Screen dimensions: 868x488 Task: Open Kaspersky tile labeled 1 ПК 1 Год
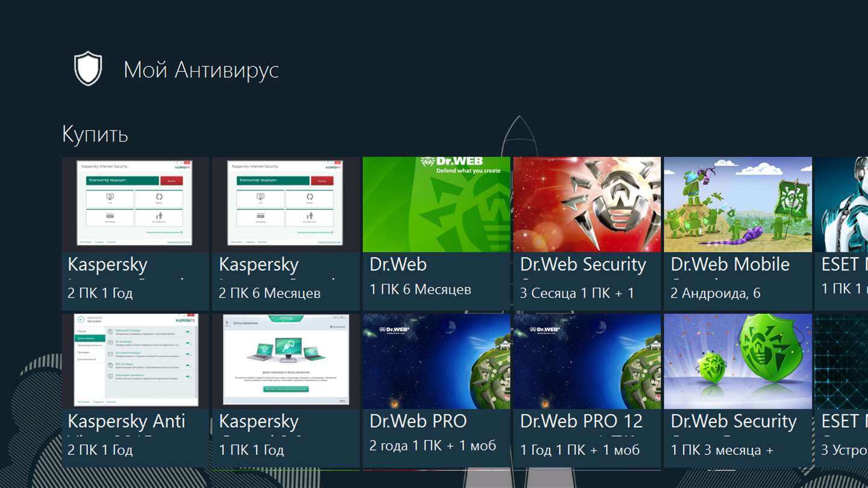[x=286, y=390]
